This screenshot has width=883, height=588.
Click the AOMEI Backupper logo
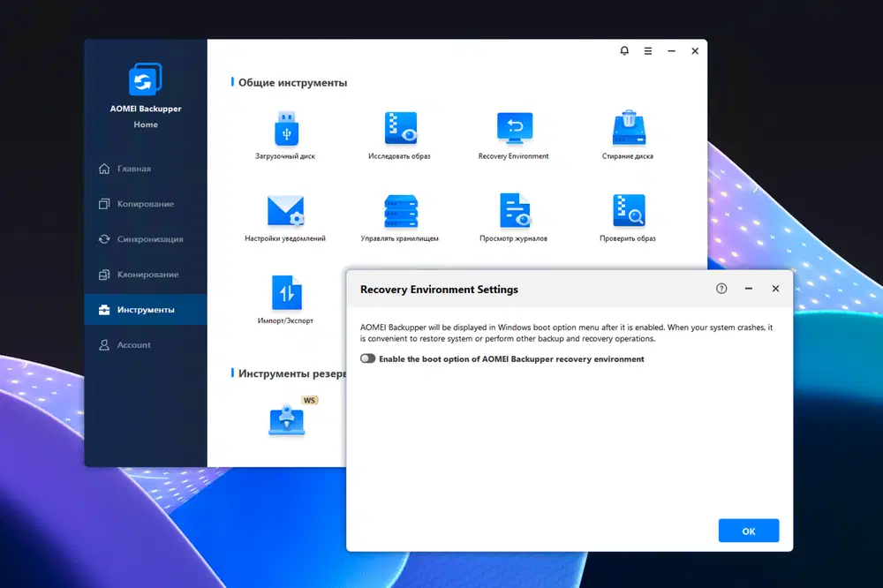[x=146, y=79]
